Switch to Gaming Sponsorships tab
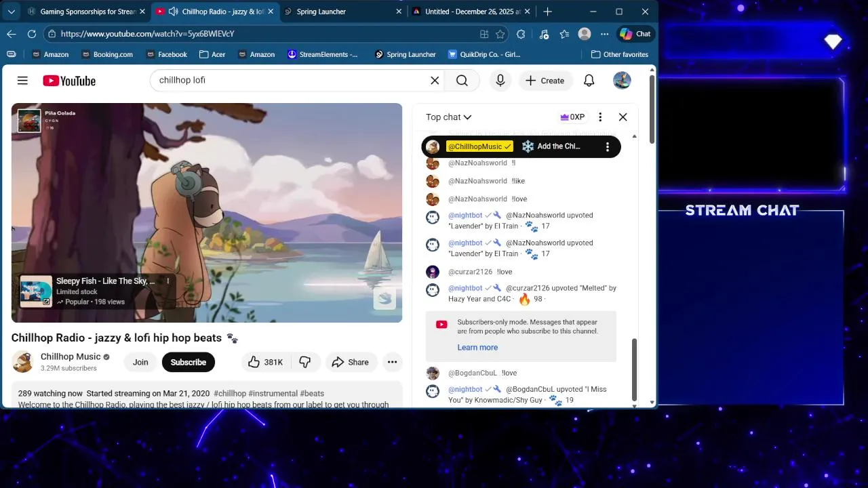 pyautogui.click(x=87, y=12)
